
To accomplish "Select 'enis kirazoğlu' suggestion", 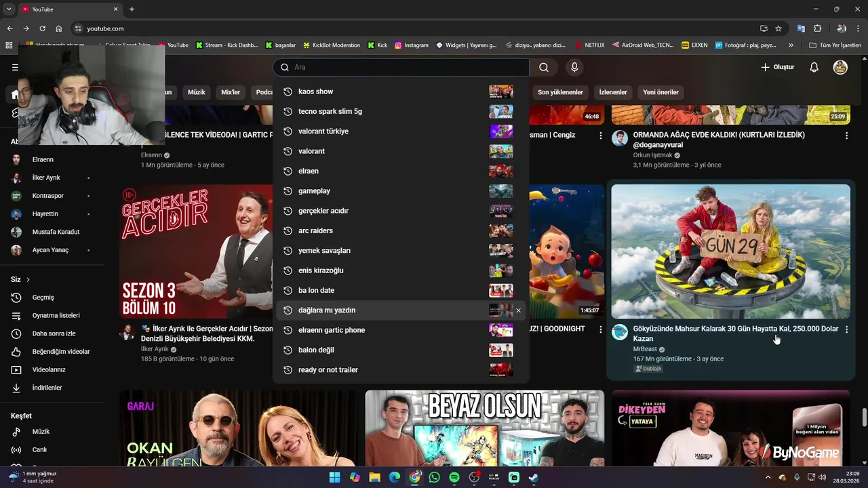I will [x=401, y=270].
